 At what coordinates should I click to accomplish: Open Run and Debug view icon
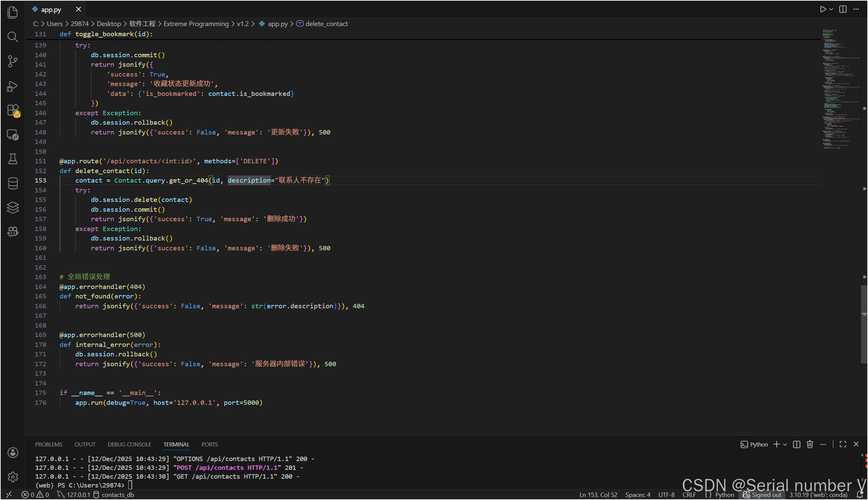pos(13,86)
